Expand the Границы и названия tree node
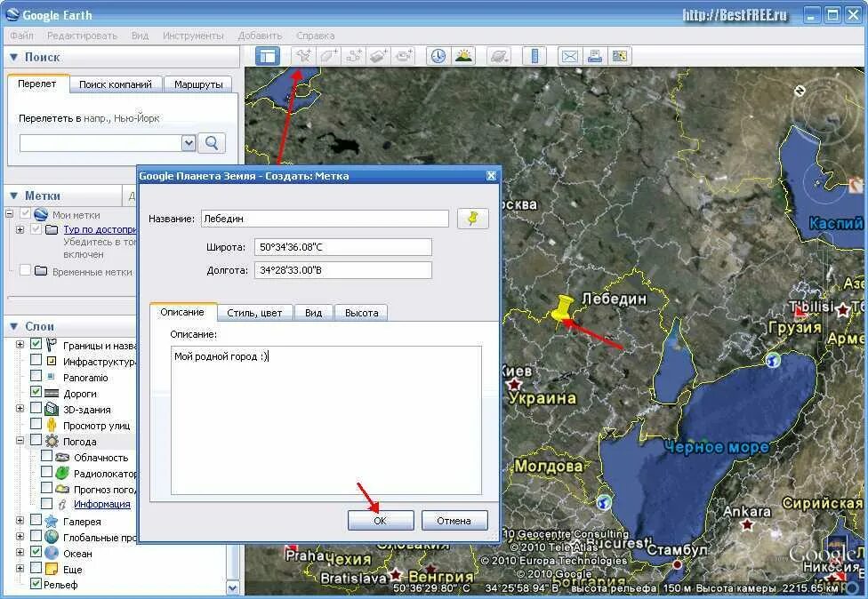The image size is (868, 599). click(x=20, y=345)
